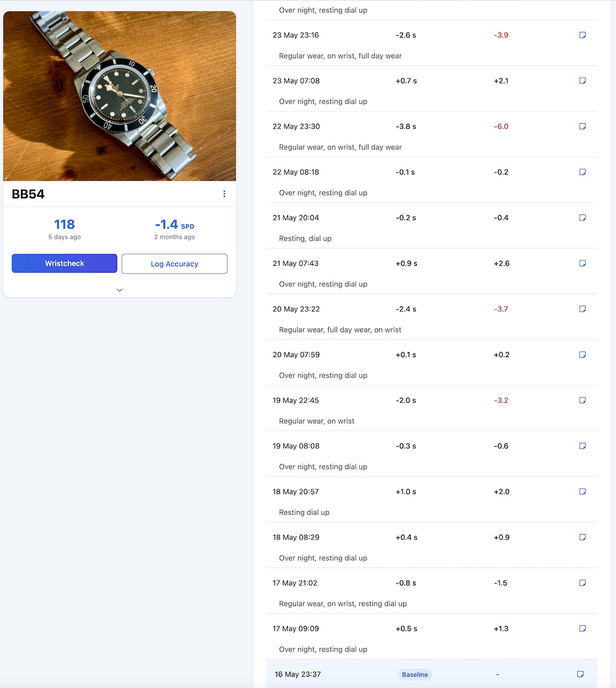
Task: Open note icon for 22 May 23:30 entry
Action: 582,127
